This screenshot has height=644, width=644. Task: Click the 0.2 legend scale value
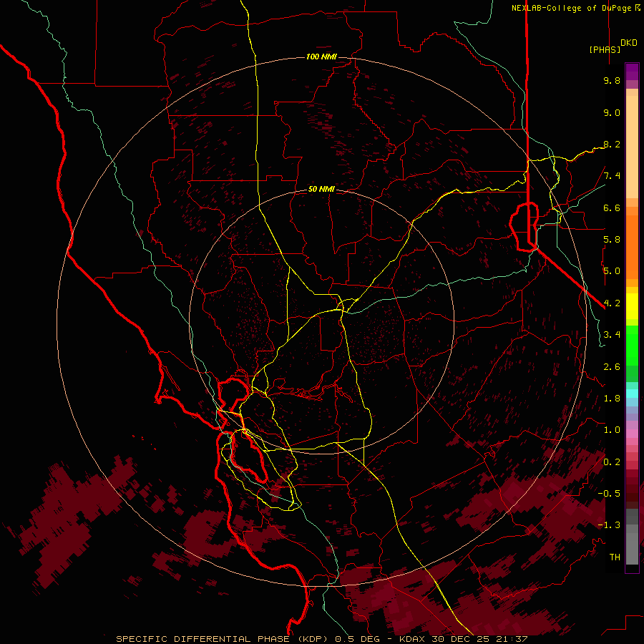[x=612, y=462]
